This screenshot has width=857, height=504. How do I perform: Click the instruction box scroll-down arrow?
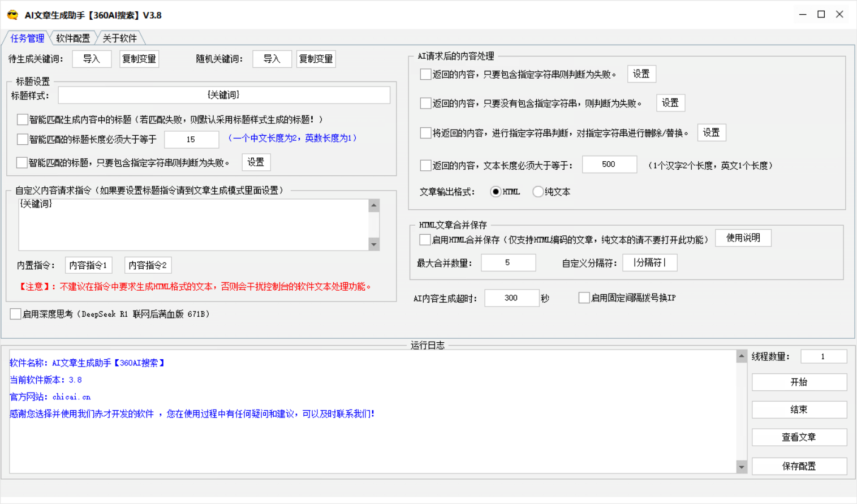pyautogui.click(x=374, y=244)
